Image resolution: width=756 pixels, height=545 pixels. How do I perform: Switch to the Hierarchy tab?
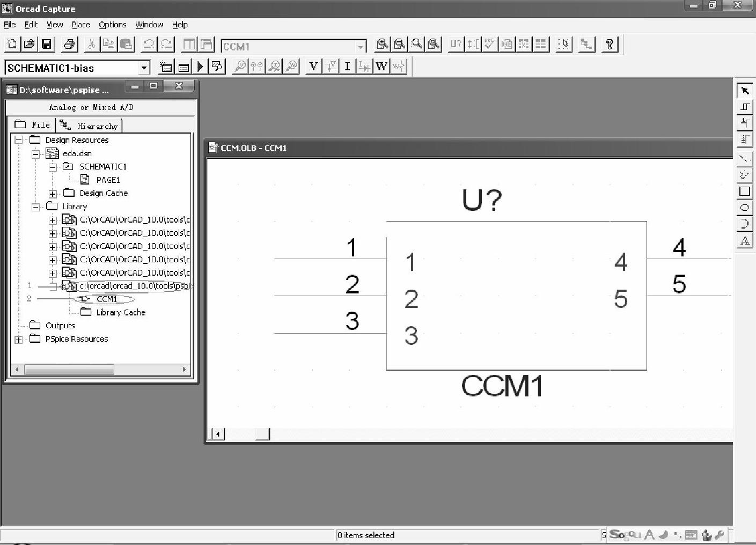[89, 126]
